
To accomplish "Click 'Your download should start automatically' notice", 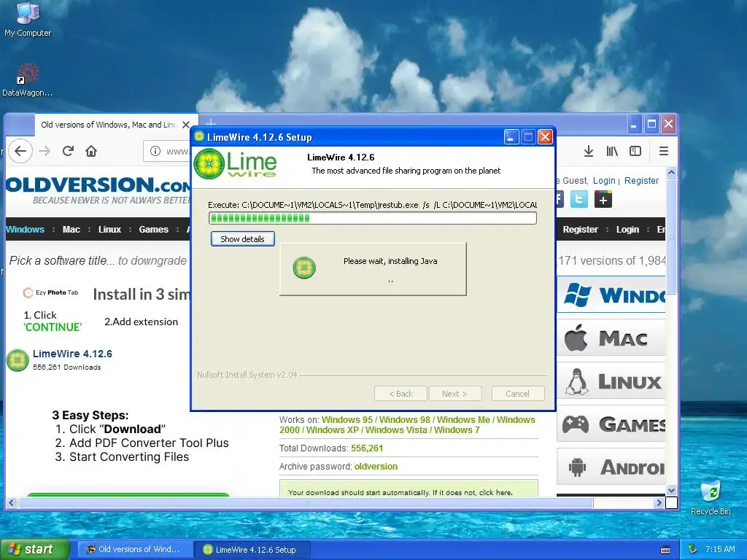I will tap(400, 492).
